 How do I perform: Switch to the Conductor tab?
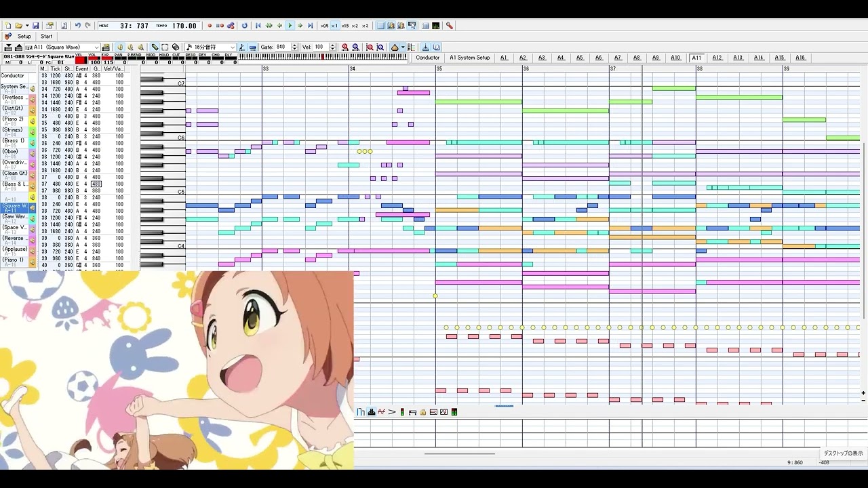427,58
